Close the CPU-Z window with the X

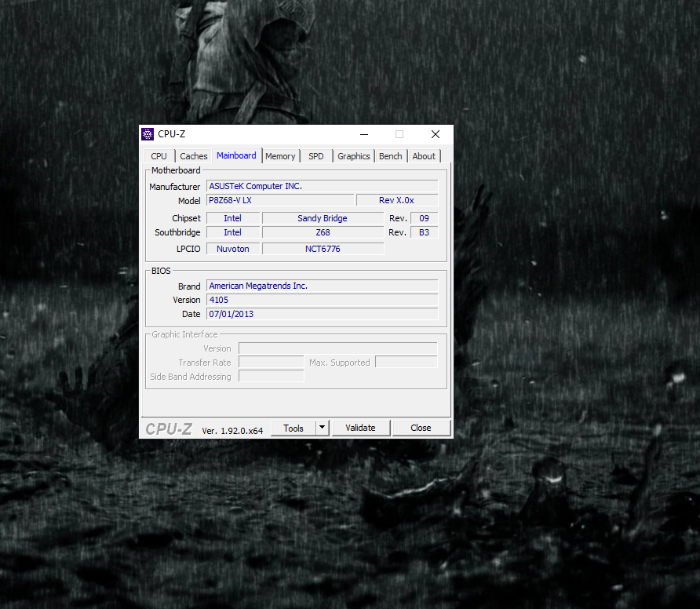(436, 134)
